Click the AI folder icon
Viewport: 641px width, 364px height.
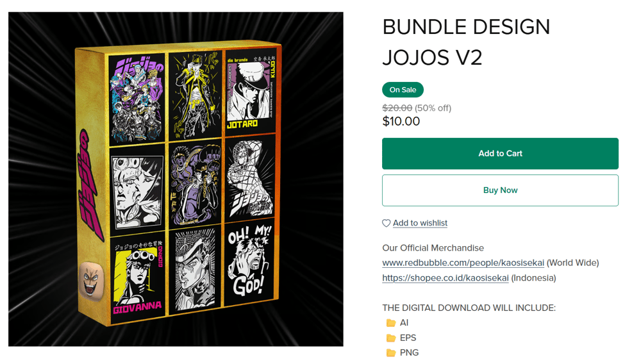tap(391, 323)
